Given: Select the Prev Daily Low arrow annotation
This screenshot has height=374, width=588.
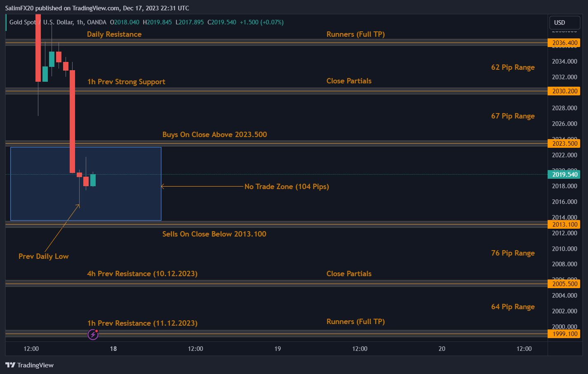Looking at the screenshot, I should point(43,256).
